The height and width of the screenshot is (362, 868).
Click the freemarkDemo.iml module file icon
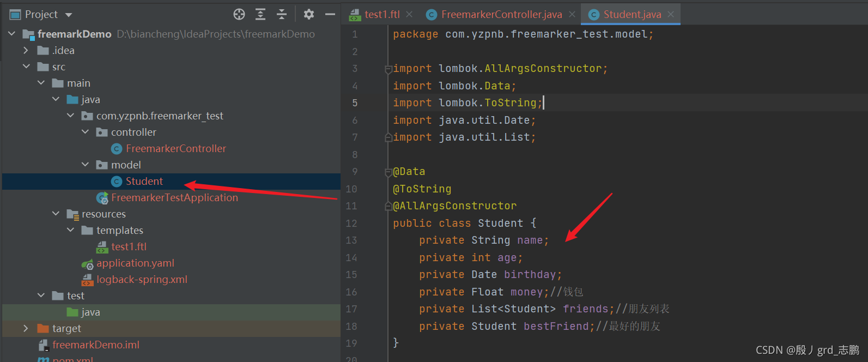pos(43,345)
